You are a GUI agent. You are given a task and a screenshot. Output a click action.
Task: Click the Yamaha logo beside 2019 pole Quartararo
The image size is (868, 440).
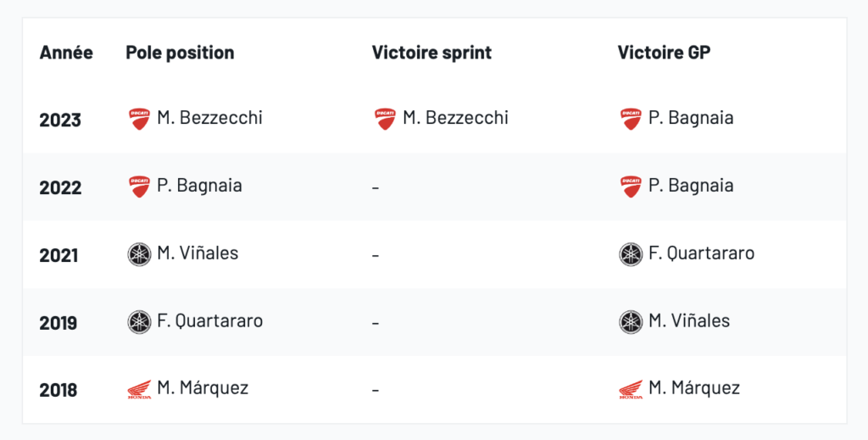click(x=139, y=321)
